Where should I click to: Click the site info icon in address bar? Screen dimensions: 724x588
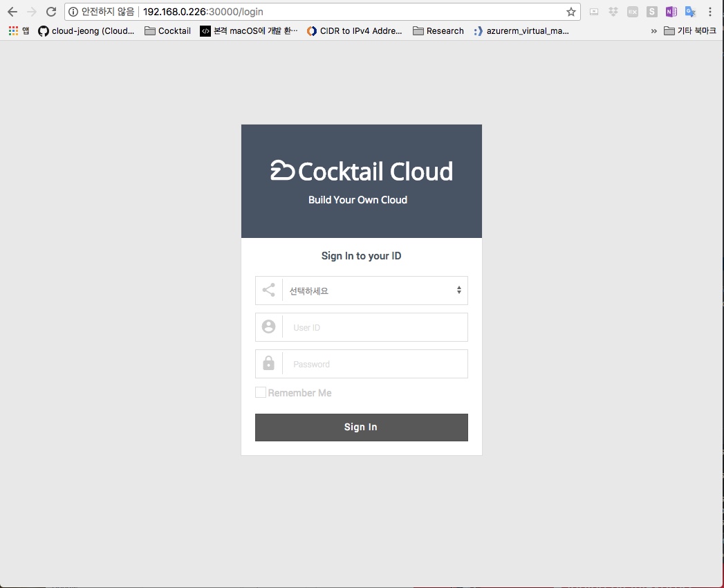click(73, 12)
